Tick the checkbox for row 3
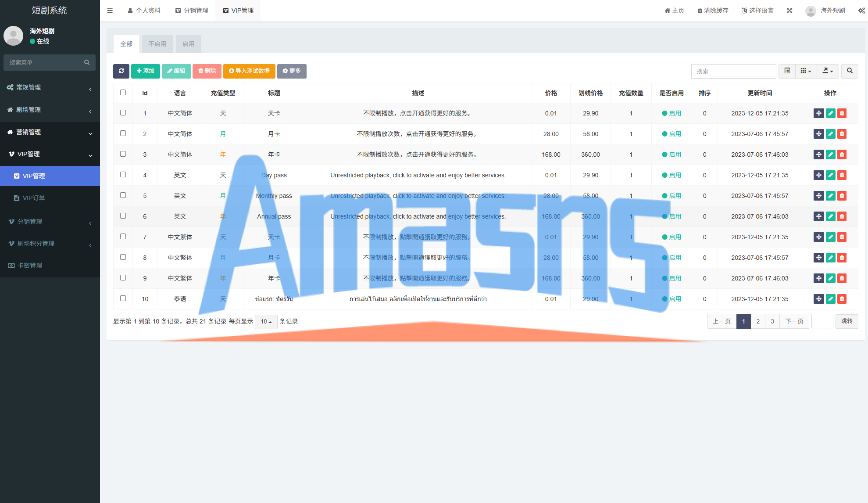This screenshot has width=868, height=503. 123,154
